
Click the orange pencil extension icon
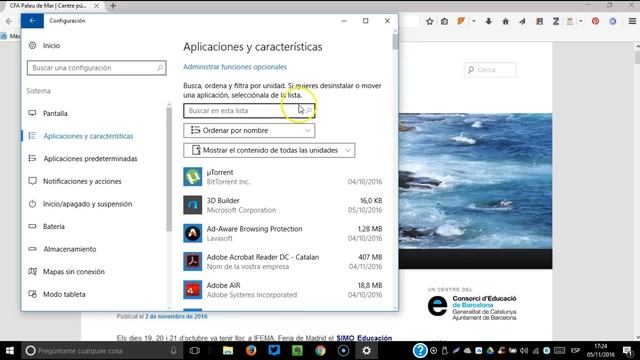tap(461, 21)
